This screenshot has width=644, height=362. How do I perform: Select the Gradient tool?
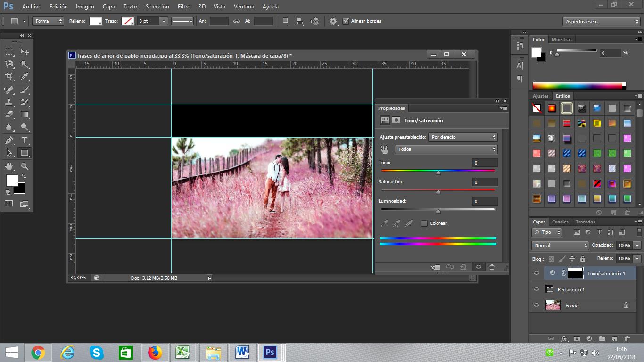coord(25,115)
